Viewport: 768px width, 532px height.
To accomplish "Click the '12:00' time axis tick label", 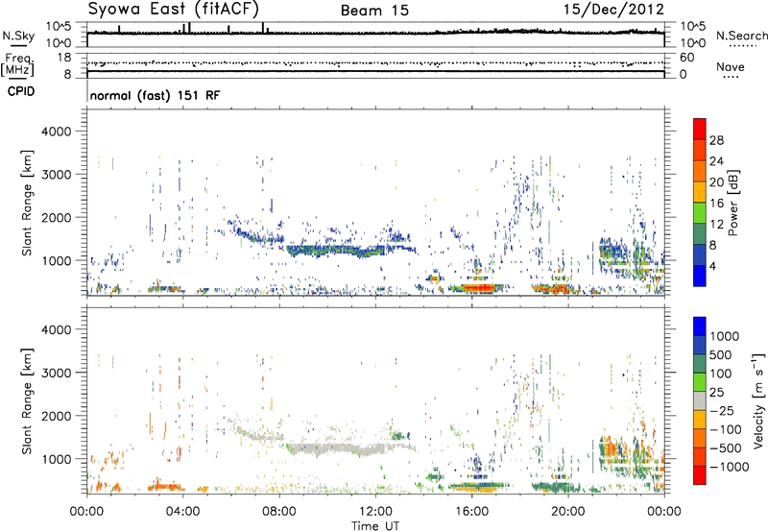I will coord(375,512).
